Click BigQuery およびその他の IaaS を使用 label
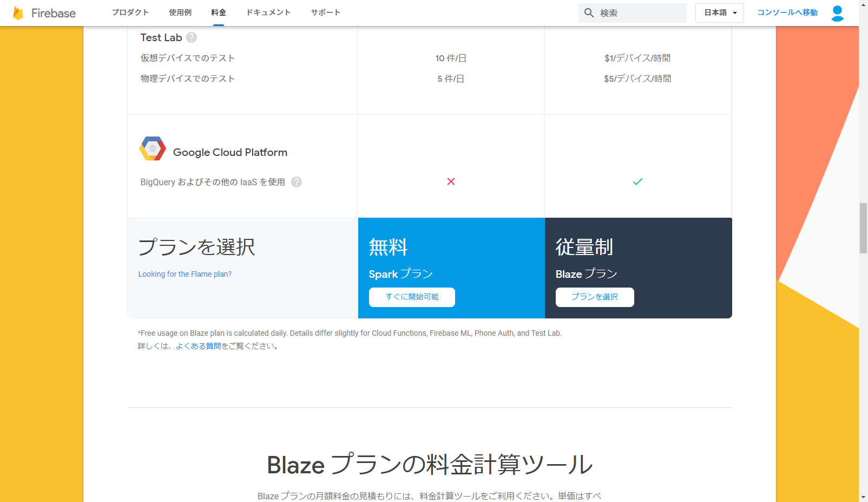Image resolution: width=868 pixels, height=502 pixels. (x=213, y=182)
